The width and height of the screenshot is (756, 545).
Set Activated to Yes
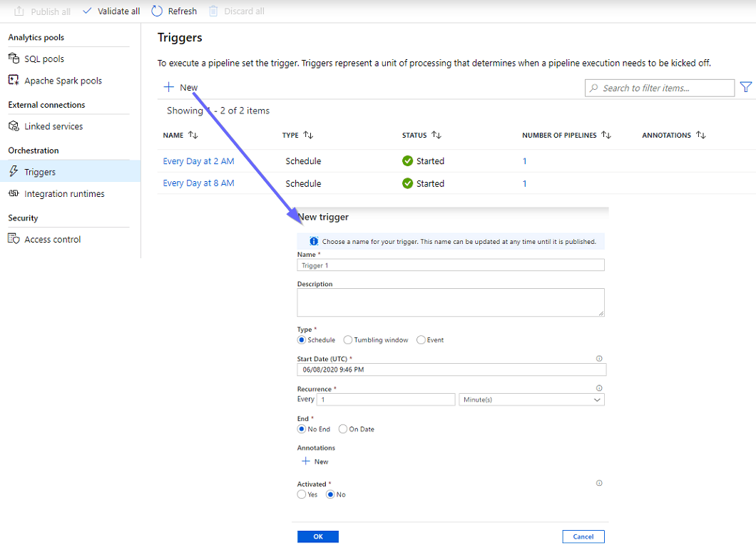[302, 494]
